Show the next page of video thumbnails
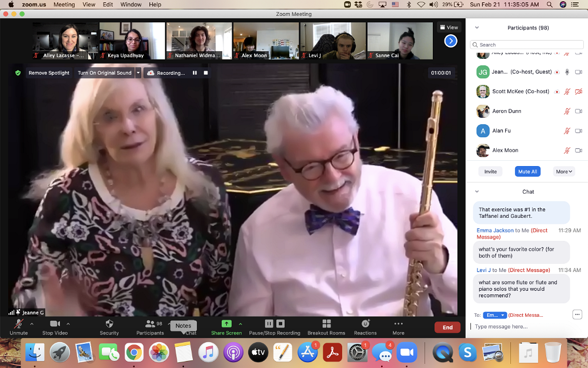588x368 pixels. pyautogui.click(x=450, y=41)
